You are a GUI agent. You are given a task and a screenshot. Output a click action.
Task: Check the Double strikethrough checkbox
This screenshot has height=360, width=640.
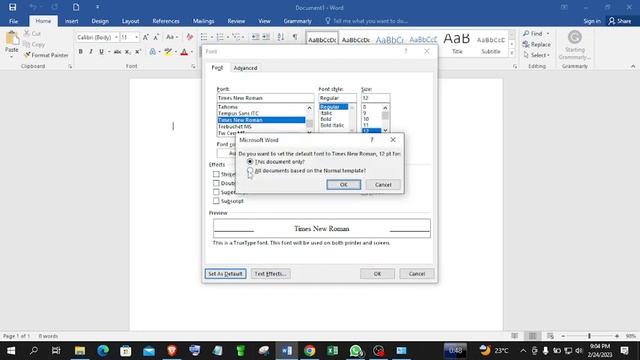[216, 183]
